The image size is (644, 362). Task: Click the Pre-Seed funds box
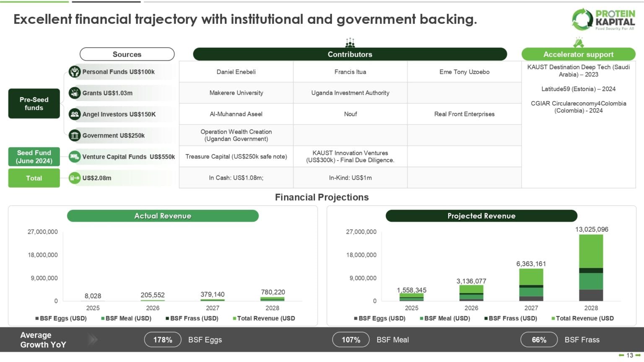point(34,103)
